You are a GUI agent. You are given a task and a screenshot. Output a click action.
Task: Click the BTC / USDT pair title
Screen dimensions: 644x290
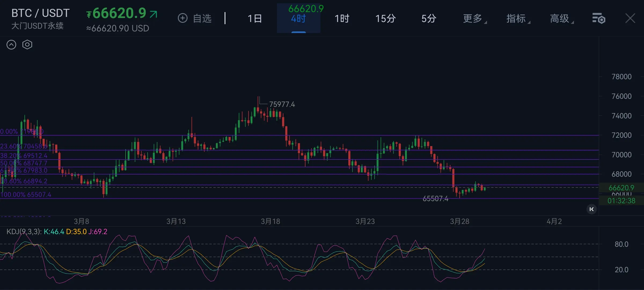point(41,13)
